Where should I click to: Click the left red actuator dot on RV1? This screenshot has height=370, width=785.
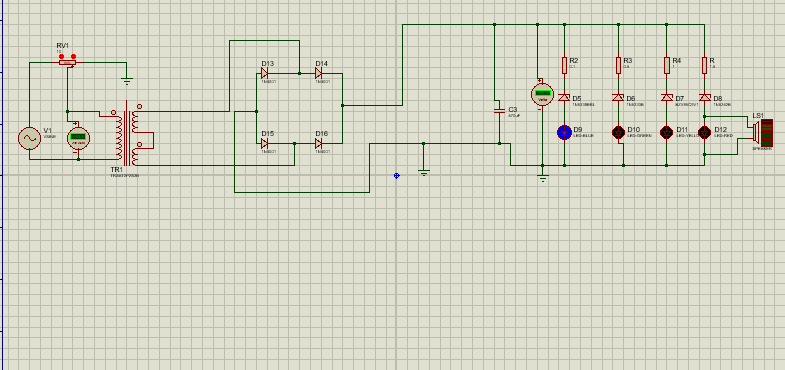(62, 57)
